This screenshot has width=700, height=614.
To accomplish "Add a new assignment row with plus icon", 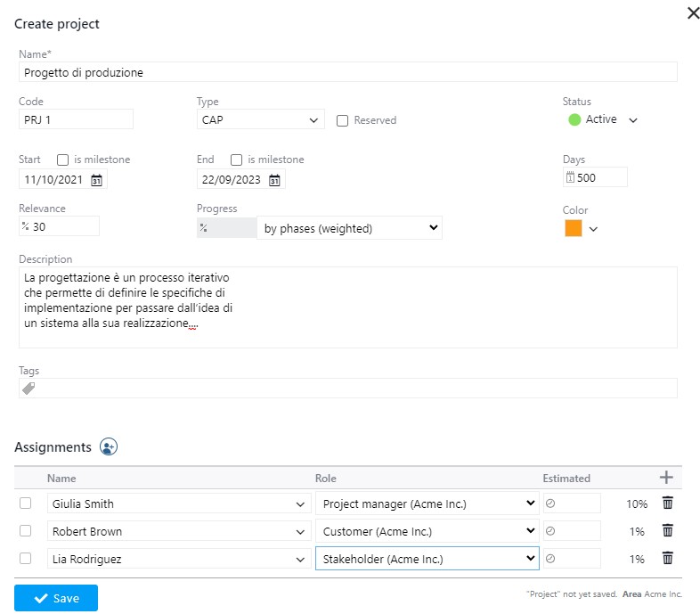I will [666, 478].
